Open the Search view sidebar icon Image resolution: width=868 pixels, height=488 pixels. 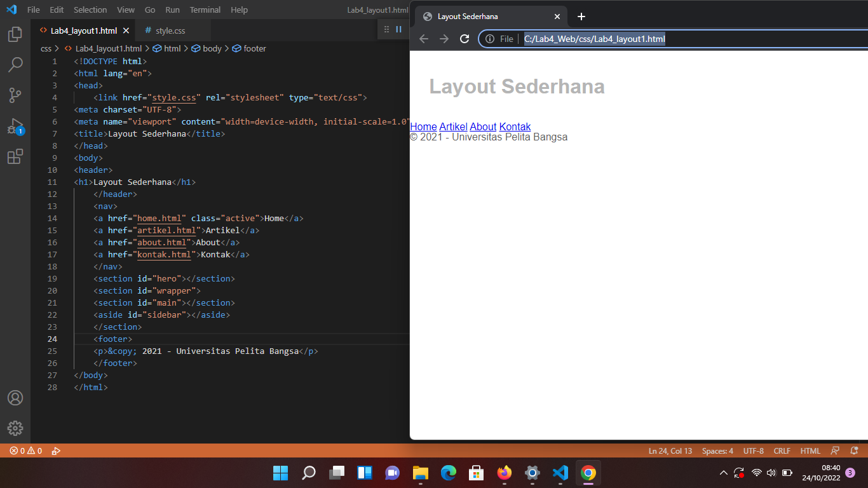[x=15, y=64]
